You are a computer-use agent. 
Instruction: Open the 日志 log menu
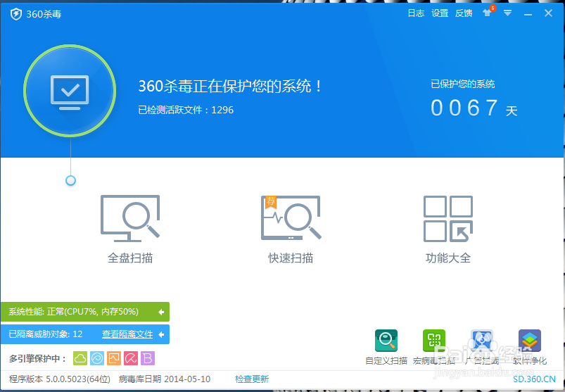tap(416, 13)
